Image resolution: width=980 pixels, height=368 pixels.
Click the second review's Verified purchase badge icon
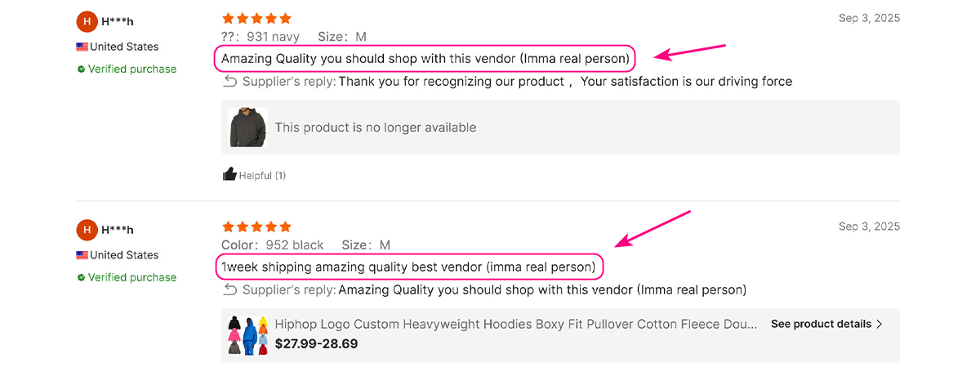81,277
